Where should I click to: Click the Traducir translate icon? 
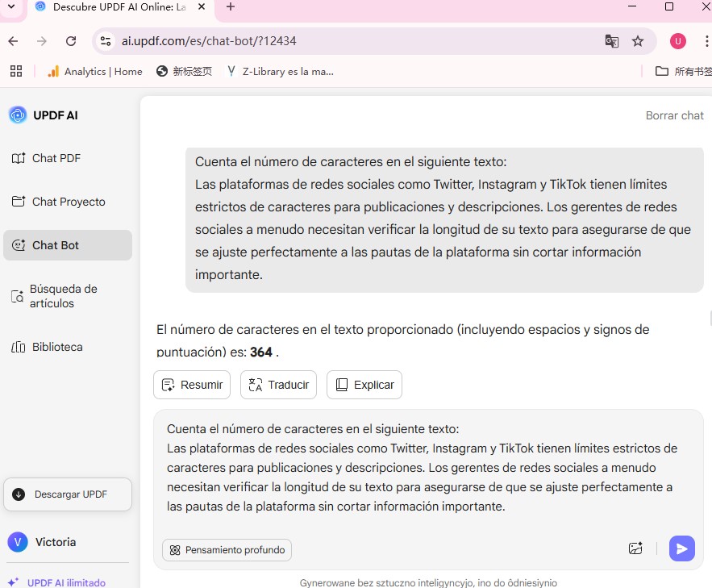(255, 385)
